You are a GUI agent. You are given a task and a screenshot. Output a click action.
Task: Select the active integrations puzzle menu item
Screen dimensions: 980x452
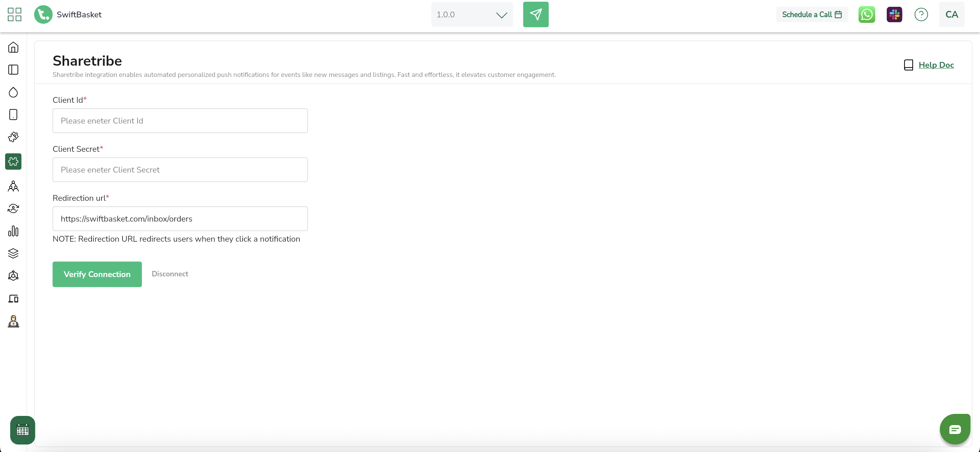tap(13, 162)
